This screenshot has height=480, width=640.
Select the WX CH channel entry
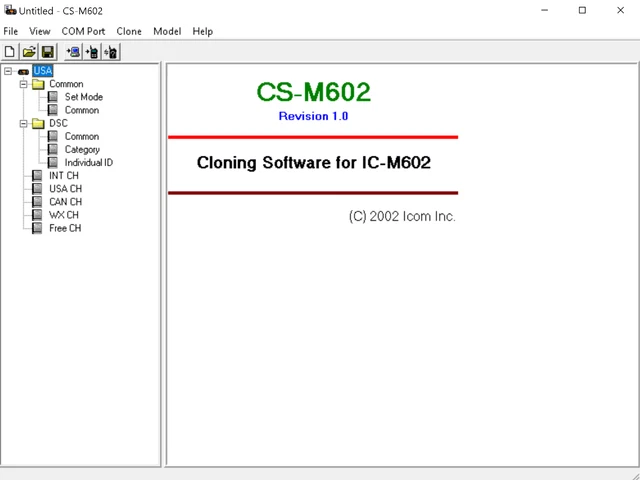click(64, 215)
